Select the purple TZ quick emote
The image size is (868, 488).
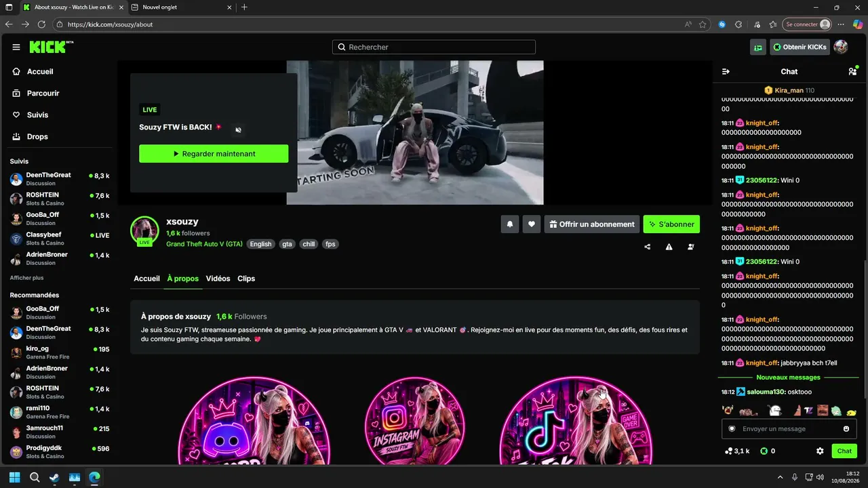[808, 410]
